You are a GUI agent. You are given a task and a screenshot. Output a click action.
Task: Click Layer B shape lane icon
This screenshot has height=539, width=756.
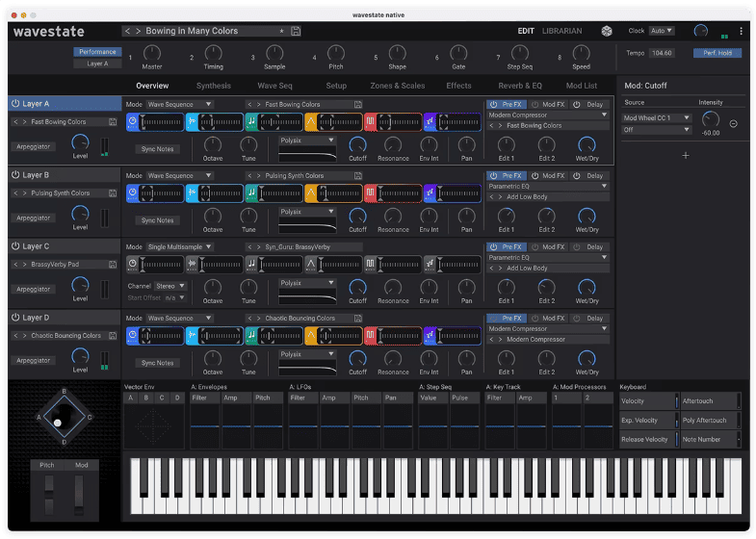pyautogui.click(x=311, y=193)
